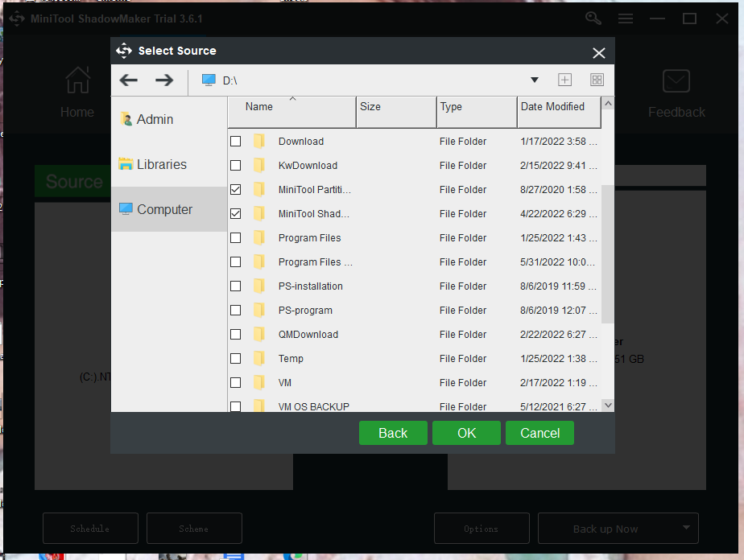
Task: Click the scroll-up arrow of the file list
Action: (x=608, y=103)
